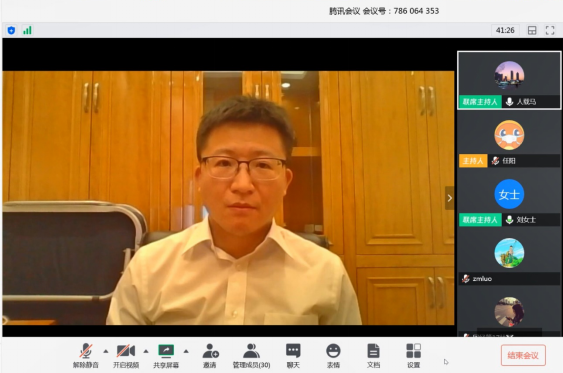
Task: Expand audio options arrow beside 解除静音
Action: pyautogui.click(x=106, y=351)
